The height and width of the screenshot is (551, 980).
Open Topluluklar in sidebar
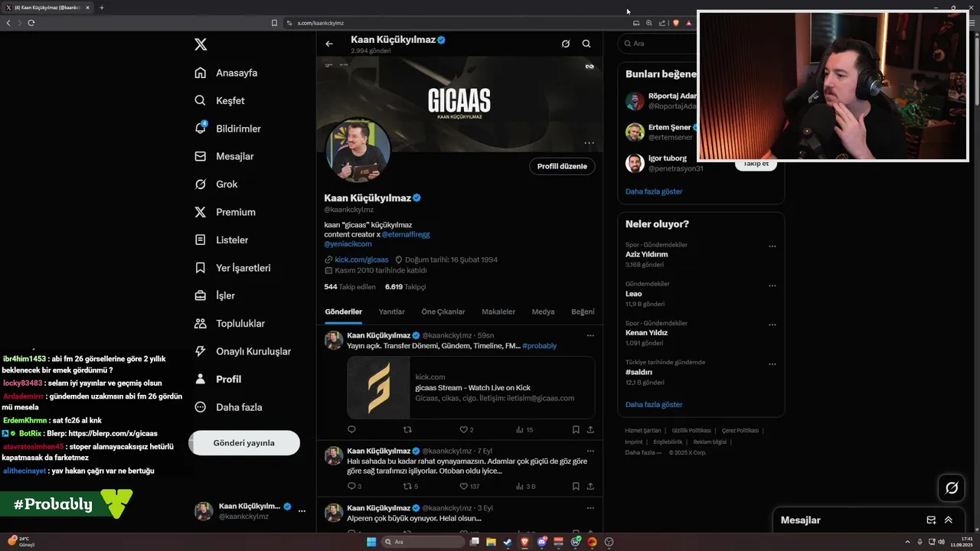pos(230,324)
